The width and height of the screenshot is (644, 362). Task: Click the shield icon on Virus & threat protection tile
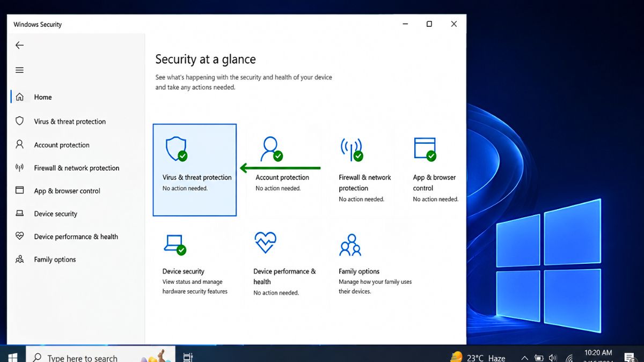pos(176,149)
